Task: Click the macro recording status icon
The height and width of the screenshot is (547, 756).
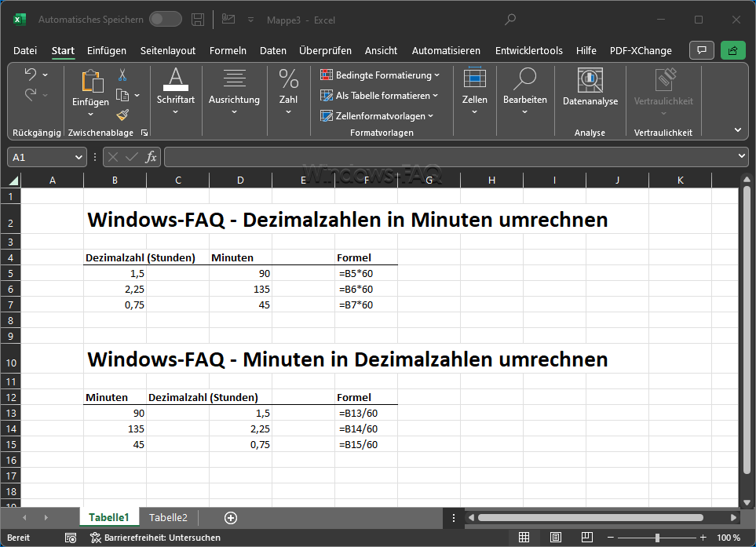Action: [x=71, y=538]
